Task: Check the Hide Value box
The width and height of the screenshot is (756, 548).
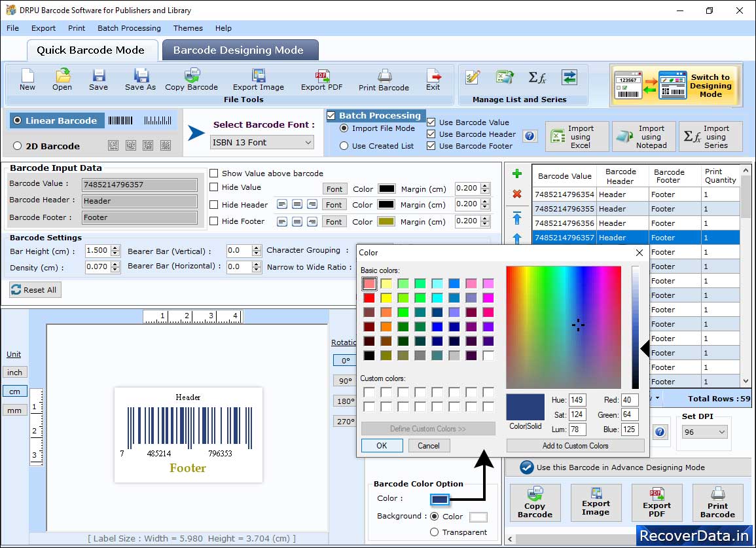Action: click(213, 187)
